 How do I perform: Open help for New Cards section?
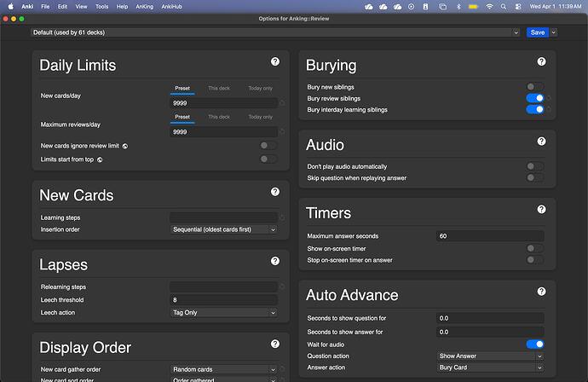(275, 192)
